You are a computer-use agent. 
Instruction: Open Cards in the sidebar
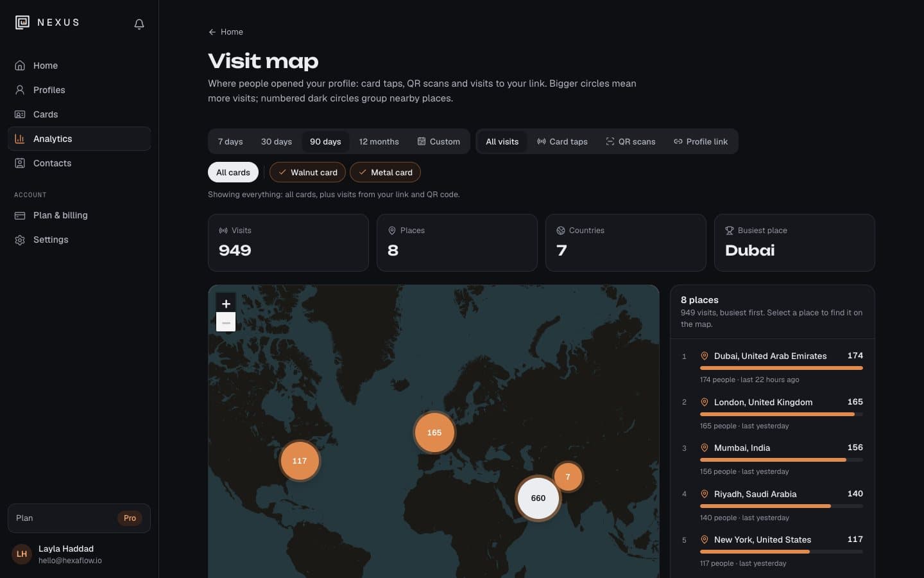(x=80, y=114)
